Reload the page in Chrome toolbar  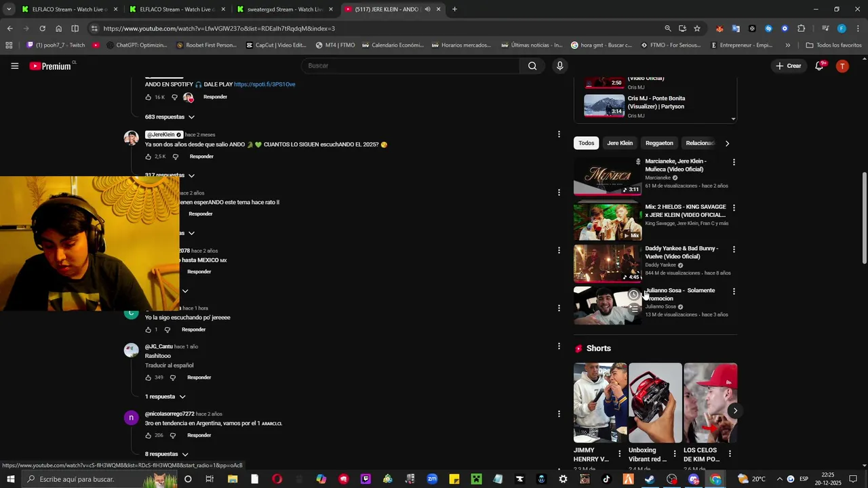coord(42,28)
